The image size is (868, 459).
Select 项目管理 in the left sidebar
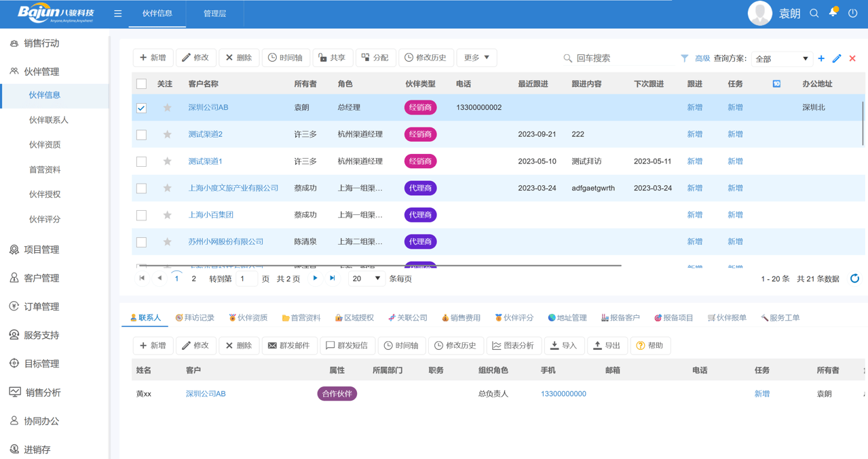pyautogui.click(x=42, y=250)
